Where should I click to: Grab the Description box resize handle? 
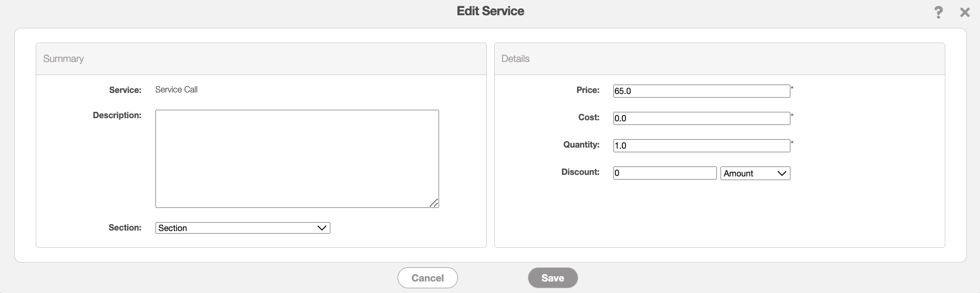[x=434, y=203]
